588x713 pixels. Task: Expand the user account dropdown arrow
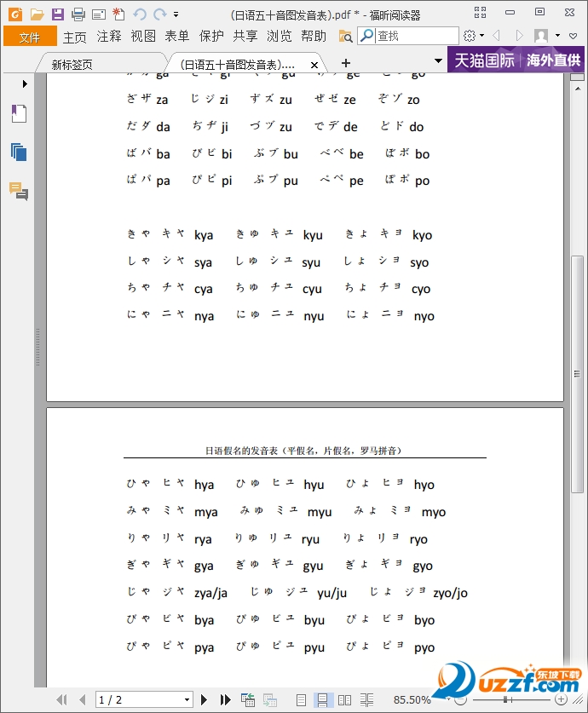[x=557, y=36]
